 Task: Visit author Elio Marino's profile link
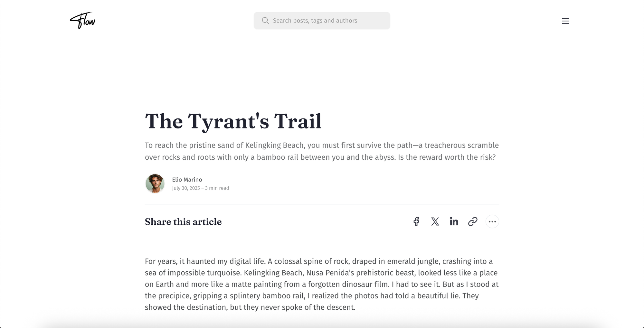tap(187, 180)
